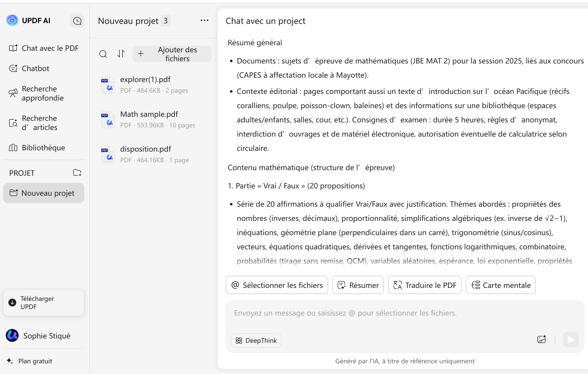This screenshot has height=374, width=588.
Task: Click the image upload icon in message box
Action: click(541, 339)
